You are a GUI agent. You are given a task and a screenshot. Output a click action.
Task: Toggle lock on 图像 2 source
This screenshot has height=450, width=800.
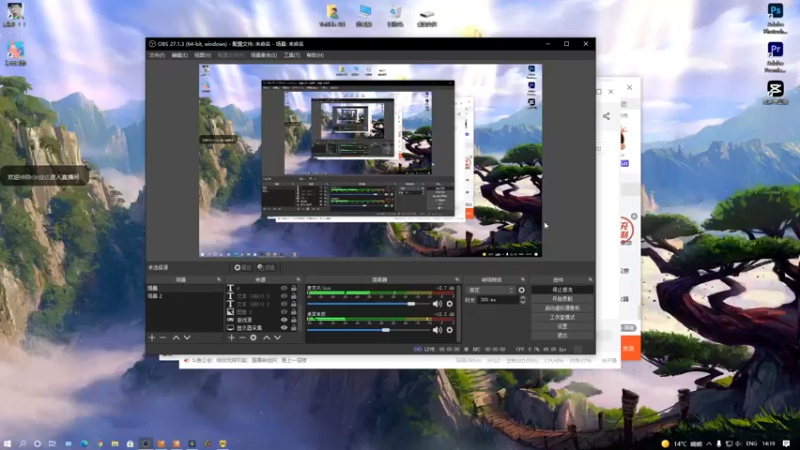pos(294,312)
